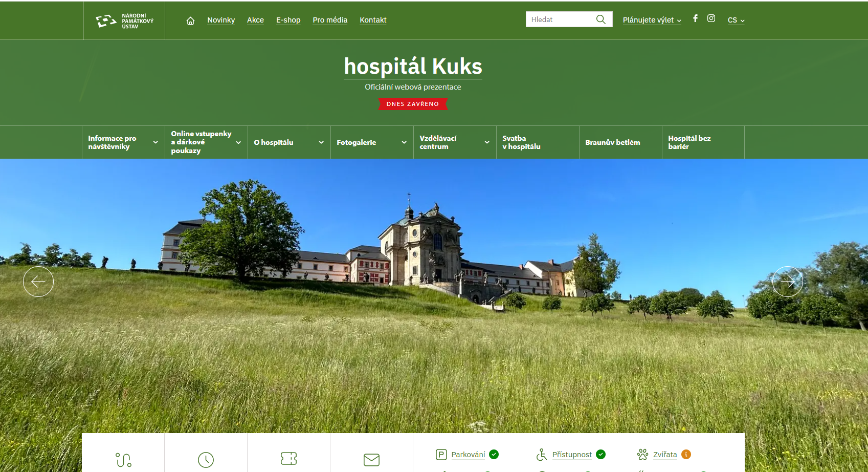The height and width of the screenshot is (472, 868).
Task: Open the tour routes icon
Action: tap(123, 460)
